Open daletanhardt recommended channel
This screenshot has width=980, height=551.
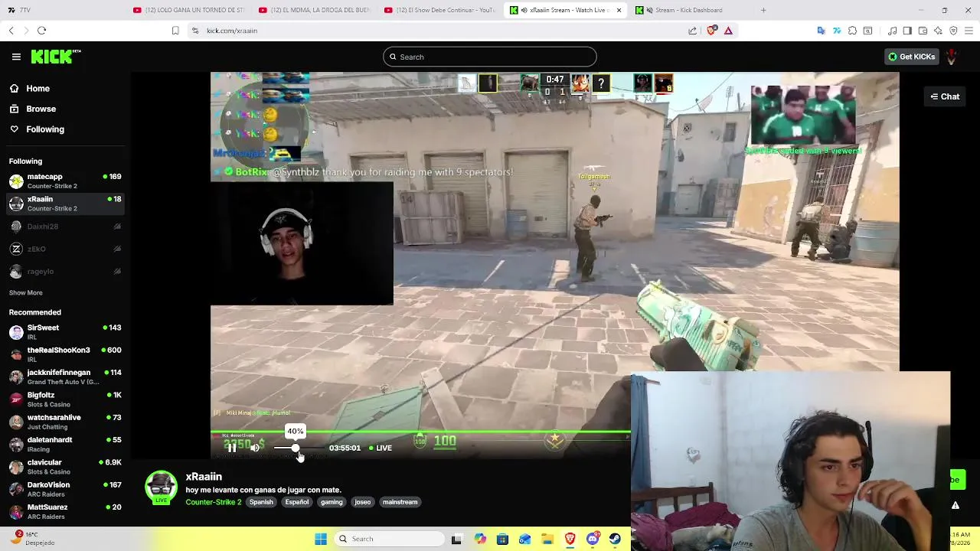pyautogui.click(x=65, y=445)
